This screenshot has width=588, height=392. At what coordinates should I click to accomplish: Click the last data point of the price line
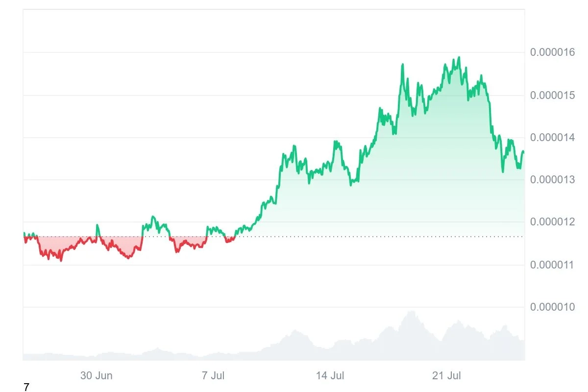[x=523, y=152]
